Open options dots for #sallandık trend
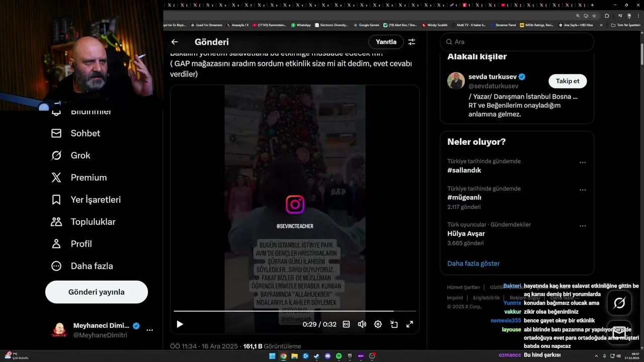 coord(583,162)
